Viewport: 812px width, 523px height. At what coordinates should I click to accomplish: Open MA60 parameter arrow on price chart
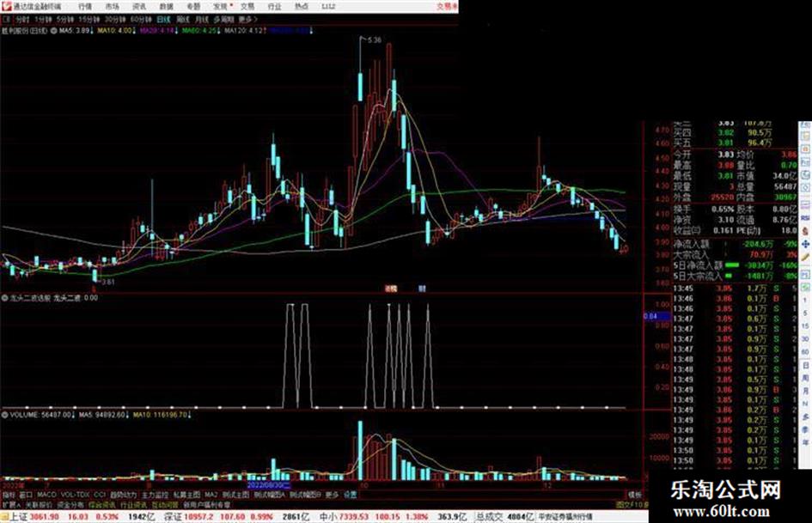coord(218,31)
